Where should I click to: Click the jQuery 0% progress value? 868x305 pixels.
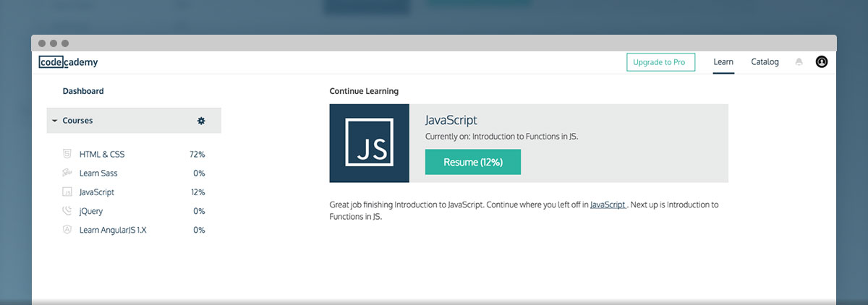pos(199,211)
